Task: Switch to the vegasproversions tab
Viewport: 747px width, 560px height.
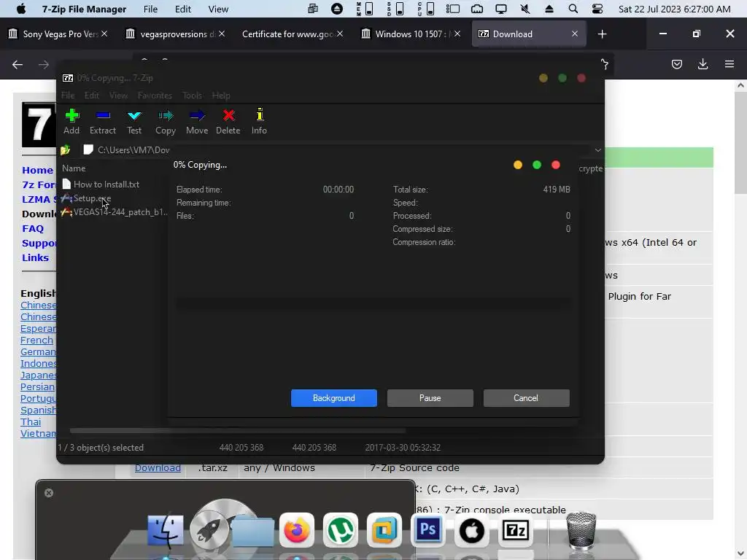Action: pos(175,34)
